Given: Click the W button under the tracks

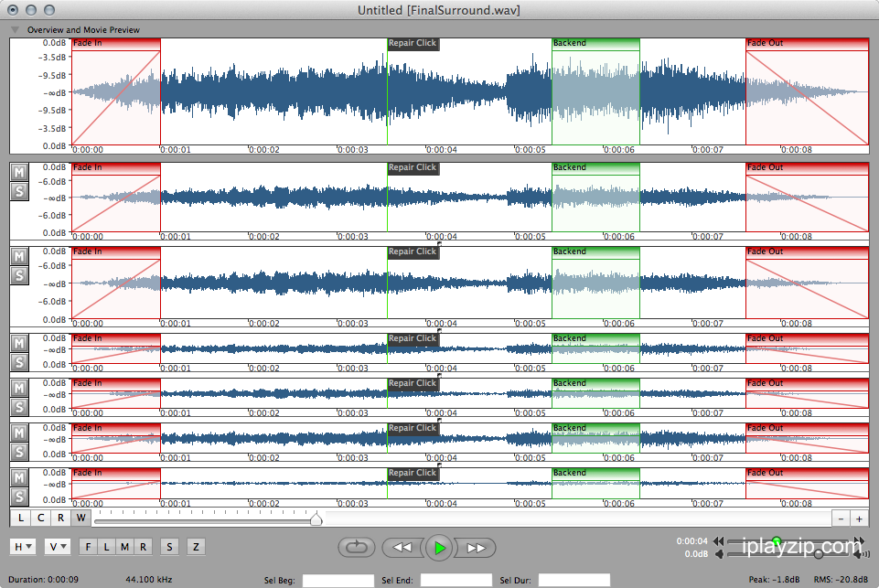Looking at the screenshot, I should 80,518.
